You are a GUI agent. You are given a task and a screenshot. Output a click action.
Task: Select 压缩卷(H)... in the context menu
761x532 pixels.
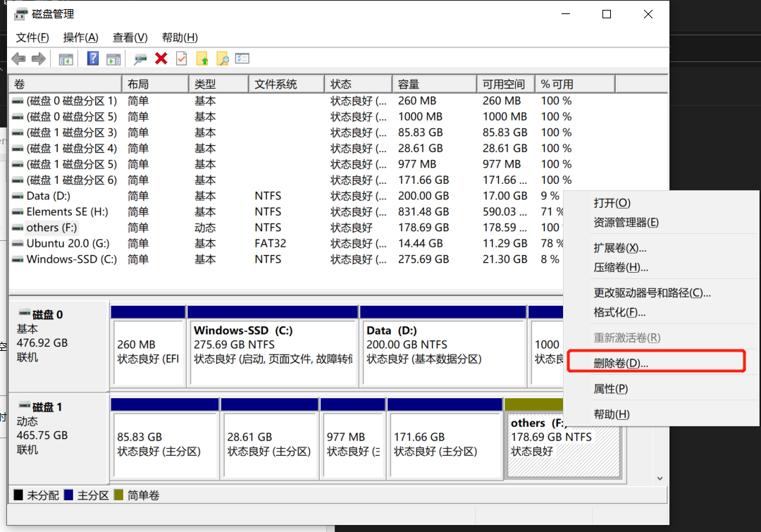(x=661, y=268)
